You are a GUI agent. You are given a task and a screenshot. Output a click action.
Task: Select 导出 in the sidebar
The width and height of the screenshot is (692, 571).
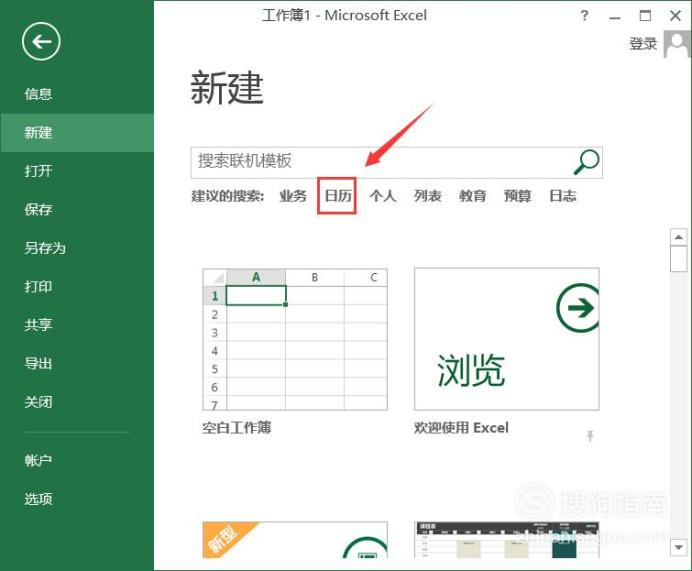(38, 364)
